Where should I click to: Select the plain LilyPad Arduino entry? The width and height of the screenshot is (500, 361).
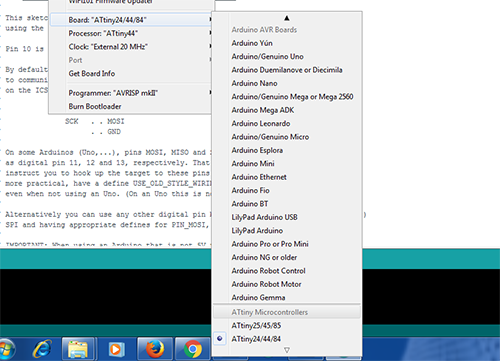[287, 230]
